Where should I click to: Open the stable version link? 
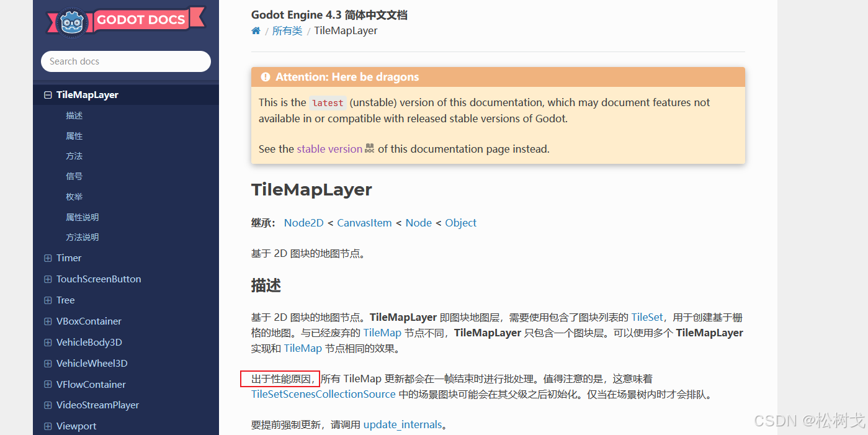(329, 149)
